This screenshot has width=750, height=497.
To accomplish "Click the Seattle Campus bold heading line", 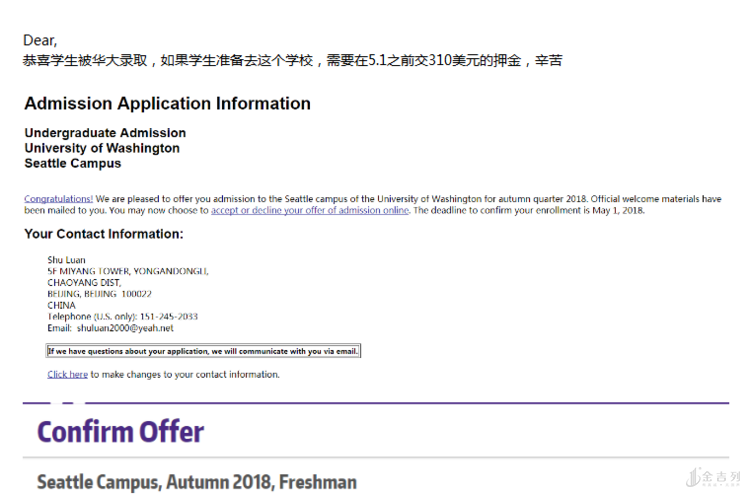I will (73, 164).
